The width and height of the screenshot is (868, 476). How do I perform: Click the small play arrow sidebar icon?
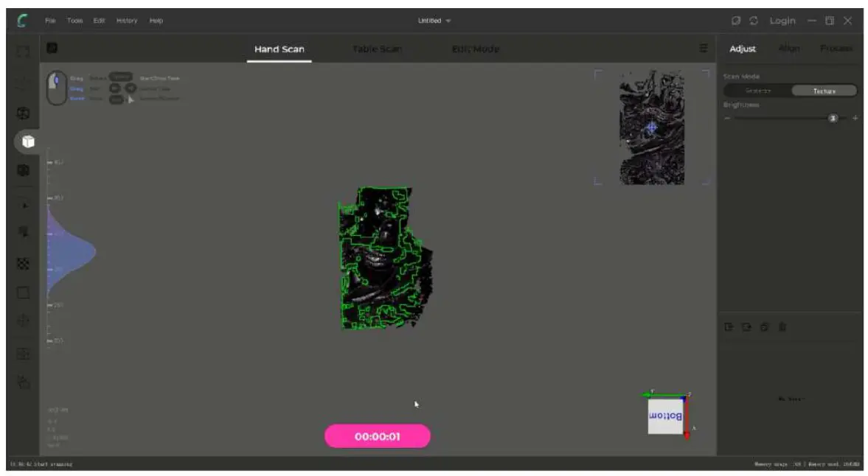[24, 206]
